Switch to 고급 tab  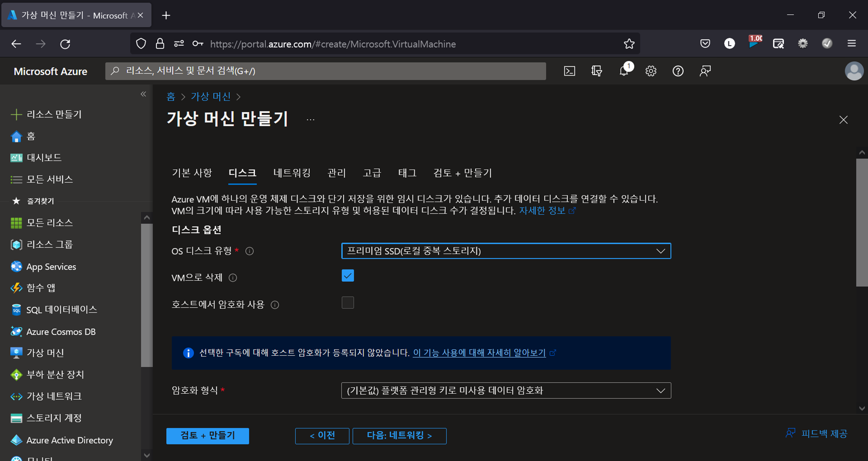(372, 173)
